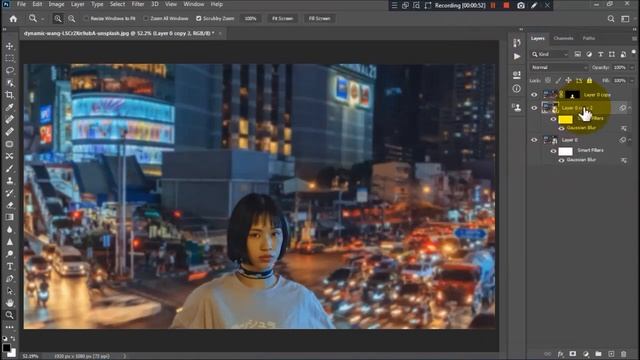Viewport: 640px width, 360px height.
Task: Select the Eraser tool
Action: (9, 205)
